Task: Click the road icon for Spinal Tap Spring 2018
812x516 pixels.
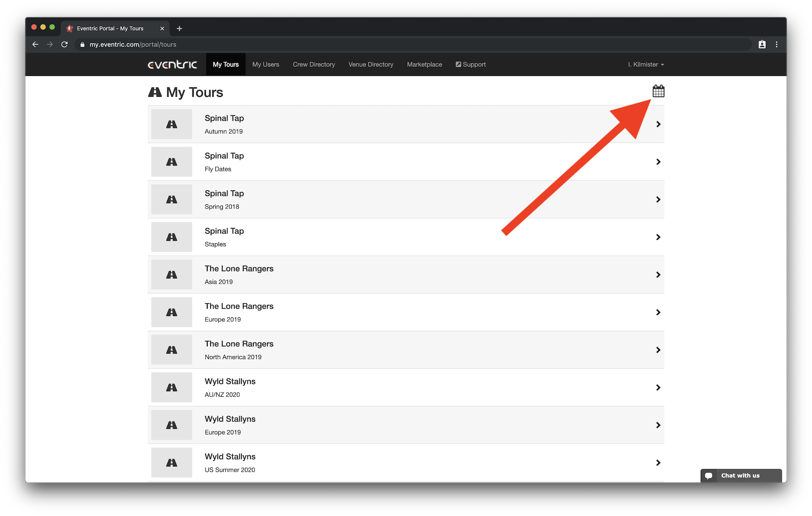Action: point(172,200)
